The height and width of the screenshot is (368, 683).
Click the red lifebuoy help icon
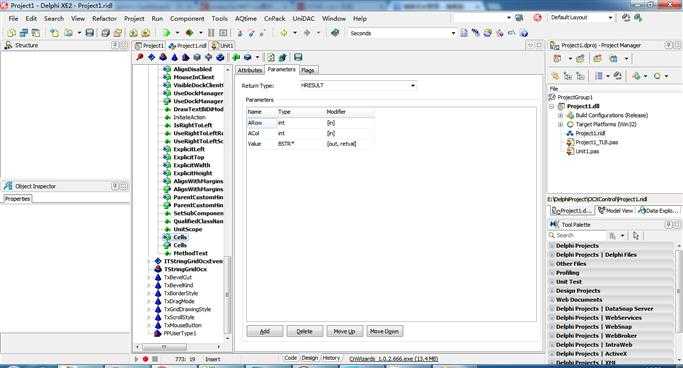pyautogui.click(x=537, y=18)
